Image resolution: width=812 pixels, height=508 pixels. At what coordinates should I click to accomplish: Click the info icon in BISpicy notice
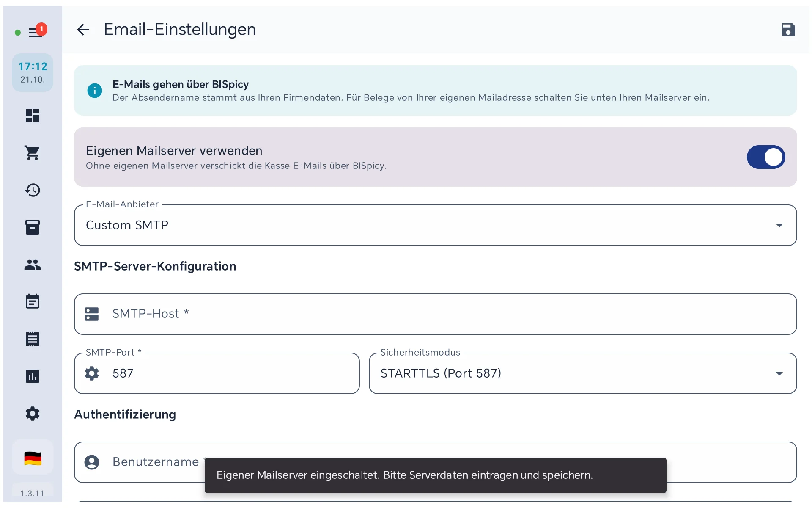95,91
